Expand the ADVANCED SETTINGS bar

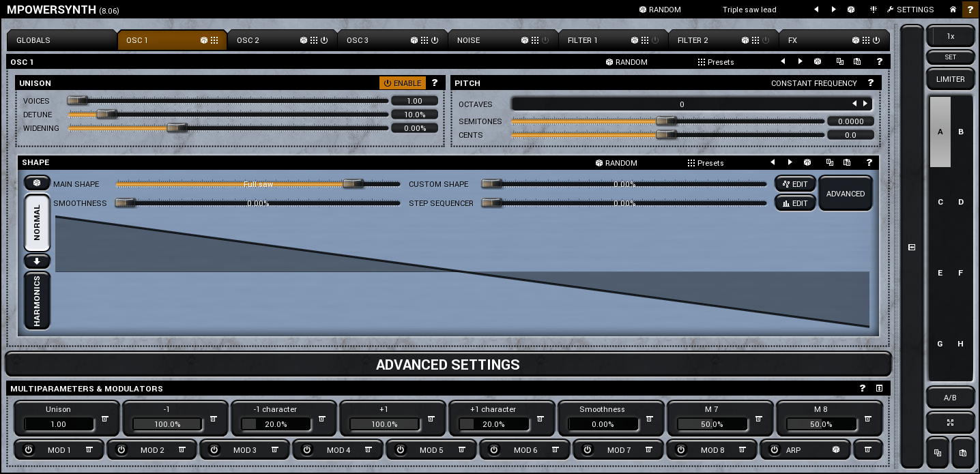click(x=448, y=364)
